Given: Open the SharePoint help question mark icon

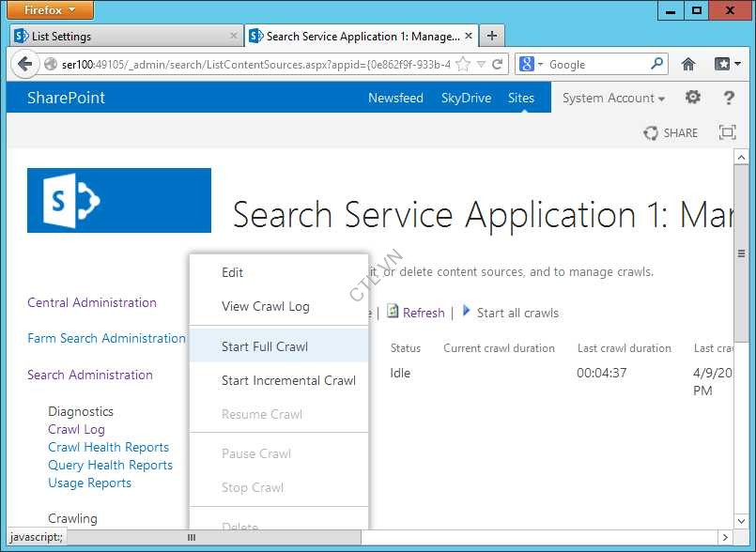Looking at the screenshot, I should tap(729, 98).
